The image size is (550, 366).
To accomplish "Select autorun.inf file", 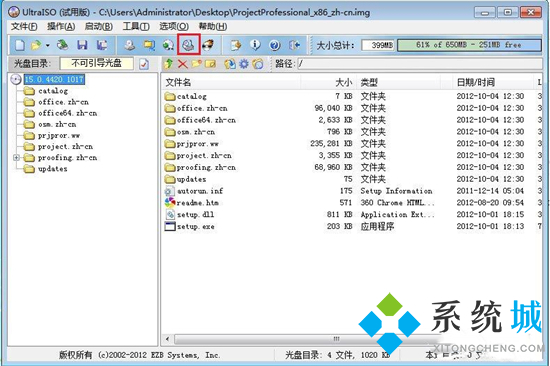I will (x=194, y=191).
